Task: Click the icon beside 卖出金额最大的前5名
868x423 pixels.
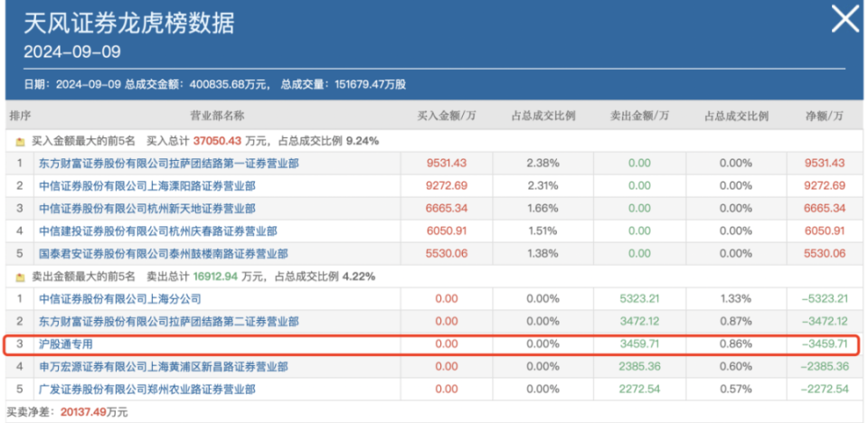Action: pyautogui.click(x=21, y=277)
